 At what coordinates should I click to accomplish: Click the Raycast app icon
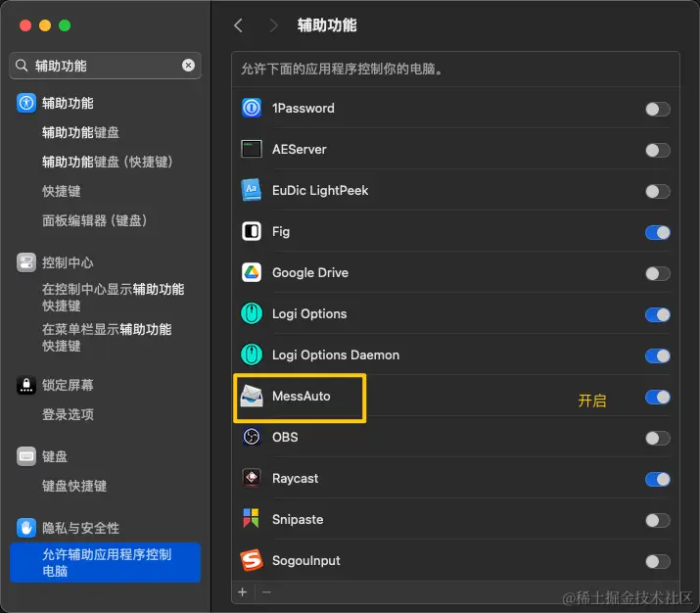pos(252,478)
